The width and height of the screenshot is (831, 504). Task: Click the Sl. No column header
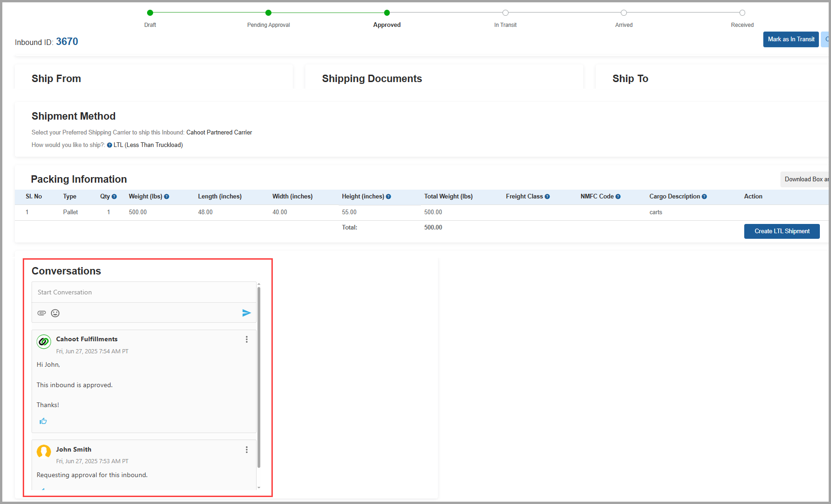click(x=34, y=197)
